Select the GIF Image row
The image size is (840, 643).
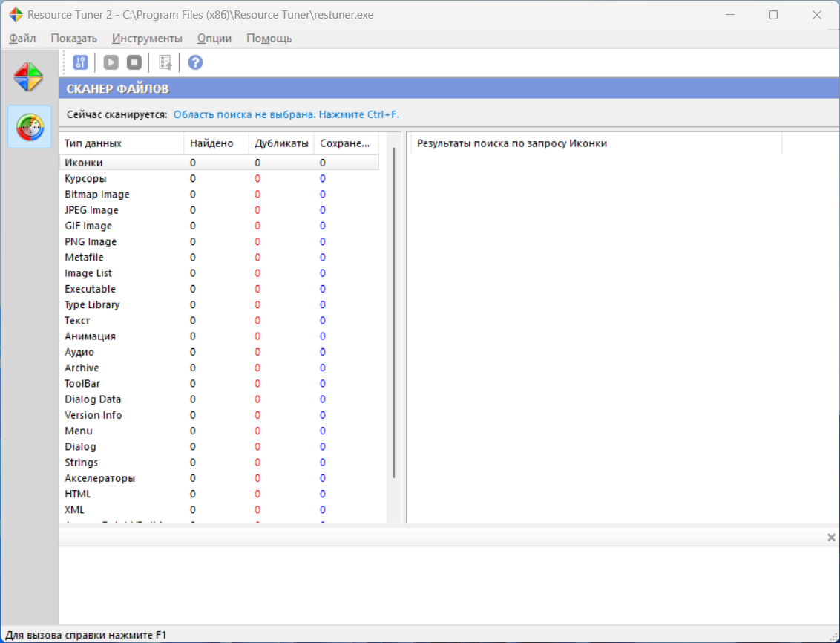pos(219,226)
